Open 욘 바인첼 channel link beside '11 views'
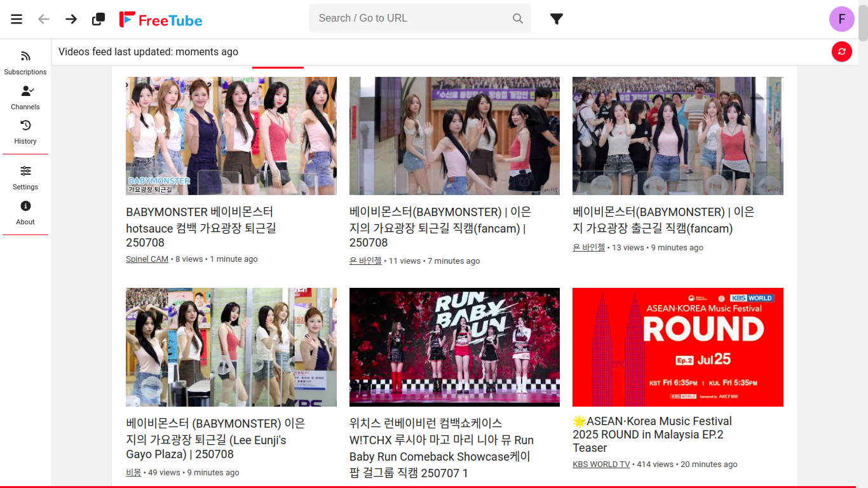868x488 pixels. point(365,261)
